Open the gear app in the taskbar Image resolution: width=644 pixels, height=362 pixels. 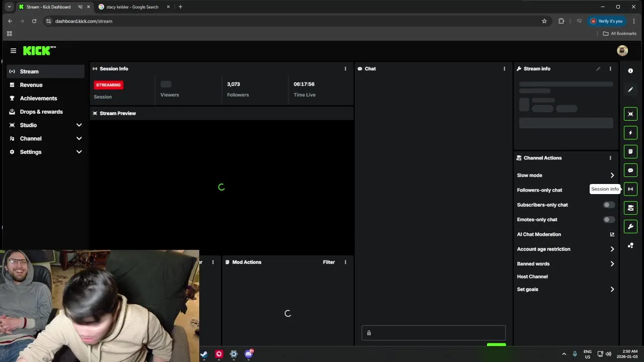tap(233, 354)
